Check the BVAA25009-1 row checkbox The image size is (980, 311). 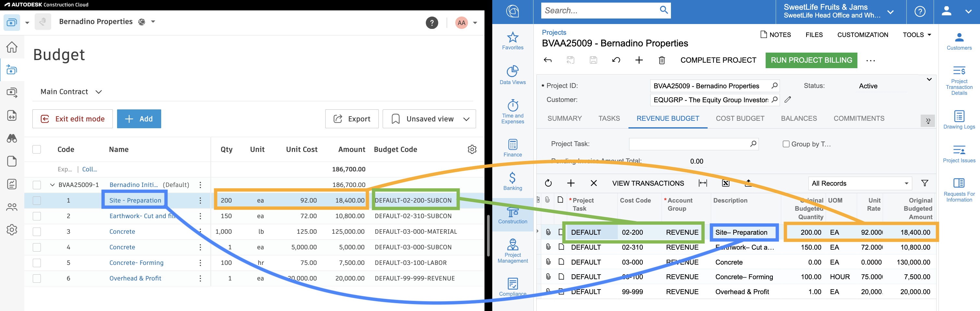coord(37,185)
